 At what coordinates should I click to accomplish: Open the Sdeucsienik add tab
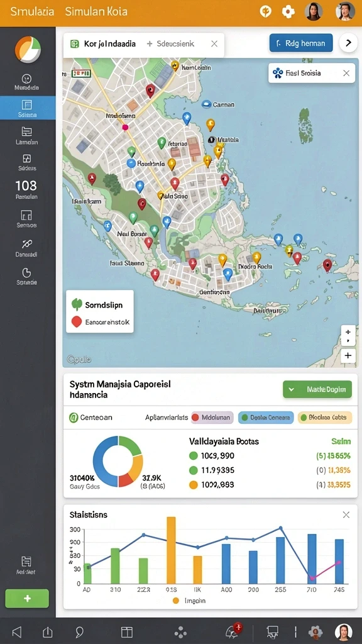tap(170, 43)
